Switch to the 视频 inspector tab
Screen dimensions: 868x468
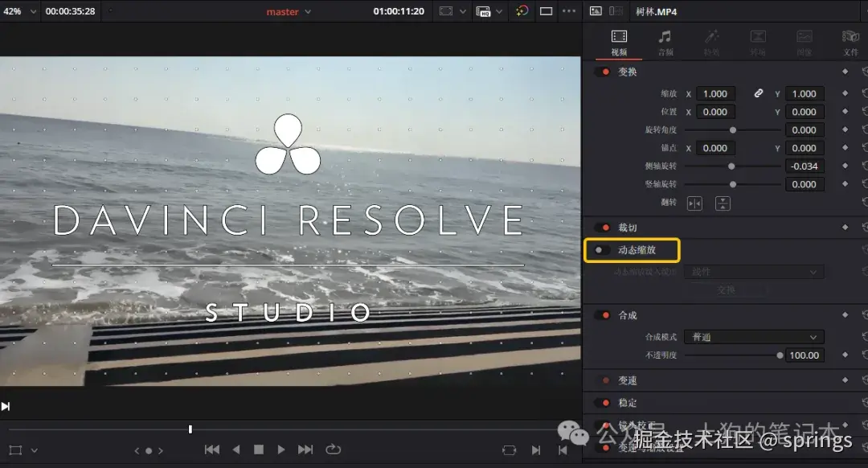point(619,43)
